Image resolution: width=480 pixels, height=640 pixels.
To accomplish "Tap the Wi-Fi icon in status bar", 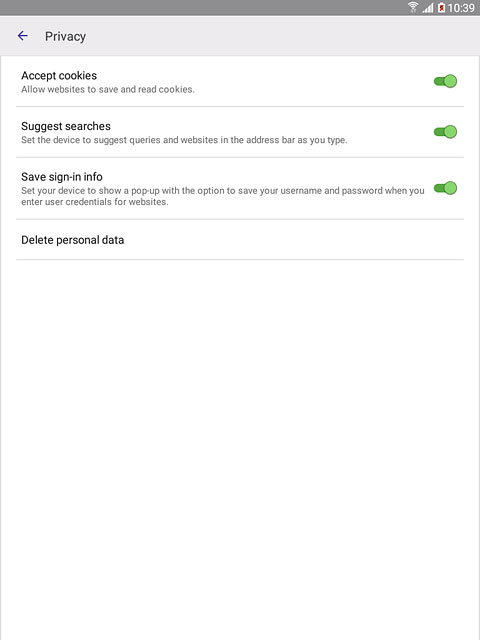I will point(413,7).
